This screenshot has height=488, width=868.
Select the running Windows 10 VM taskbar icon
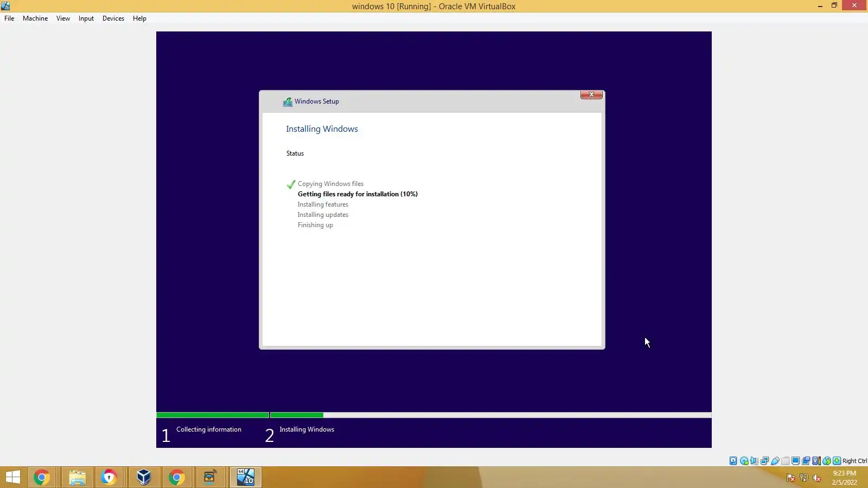246,477
